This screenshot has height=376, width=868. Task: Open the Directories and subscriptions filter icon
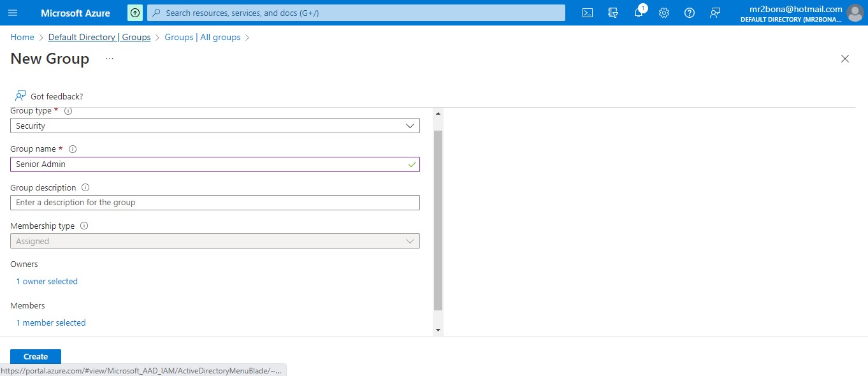coord(612,13)
